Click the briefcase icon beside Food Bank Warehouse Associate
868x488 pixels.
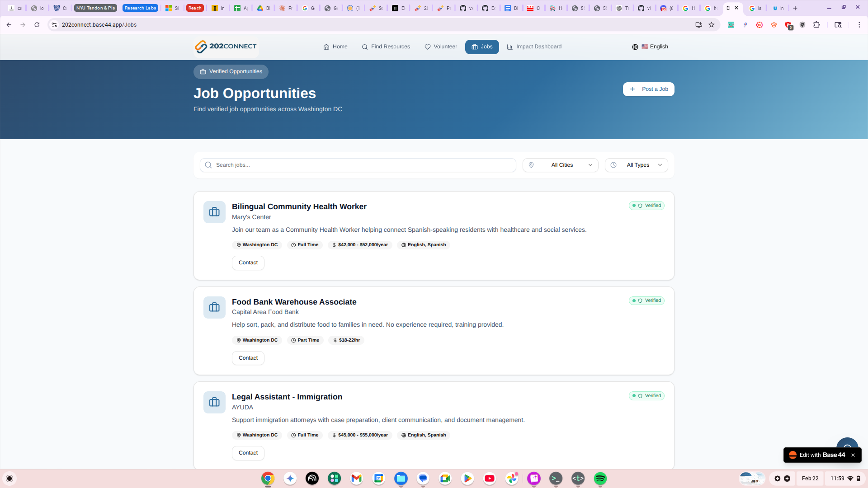click(x=214, y=307)
